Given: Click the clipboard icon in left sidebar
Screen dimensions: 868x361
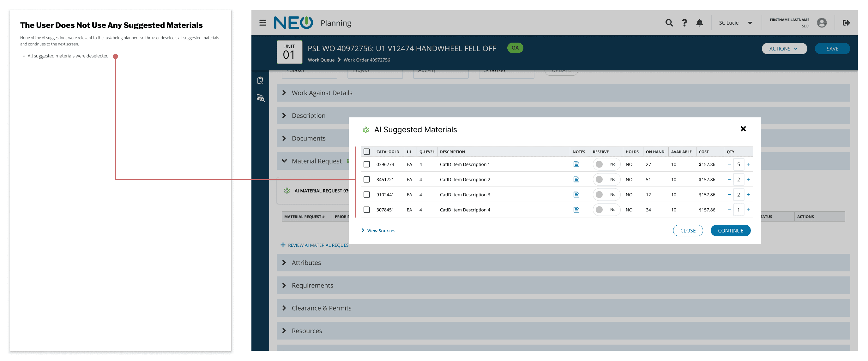Looking at the screenshot, I should pyautogui.click(x=260, y=80).
